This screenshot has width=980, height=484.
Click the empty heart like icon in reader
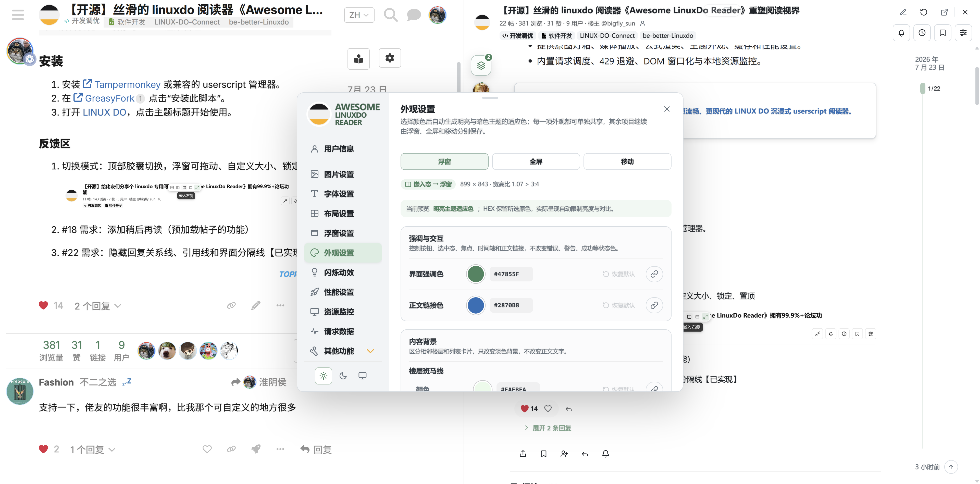click(x=548, y=408)
